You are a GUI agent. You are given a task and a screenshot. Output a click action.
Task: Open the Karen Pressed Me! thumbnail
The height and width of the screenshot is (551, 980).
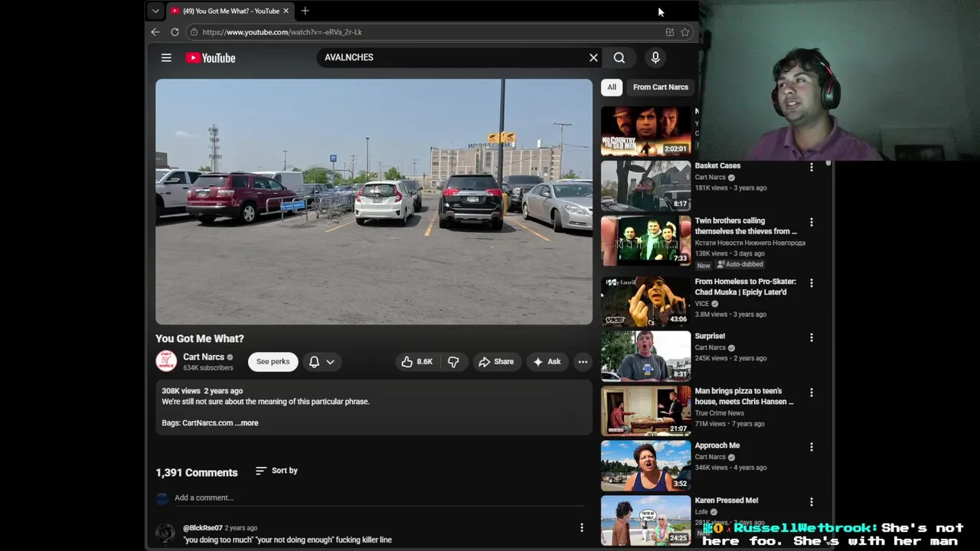pyautogui.click(x=645, y=520)
